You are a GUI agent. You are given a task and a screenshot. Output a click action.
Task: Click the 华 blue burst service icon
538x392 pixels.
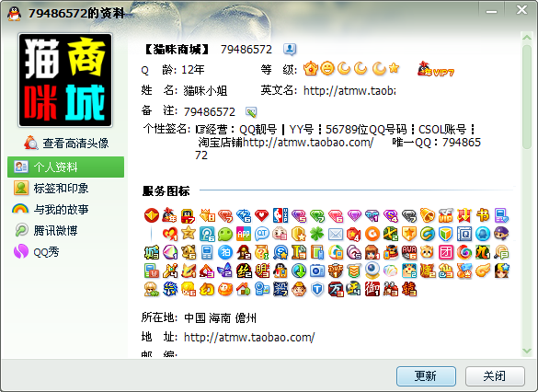click(170, 289)
